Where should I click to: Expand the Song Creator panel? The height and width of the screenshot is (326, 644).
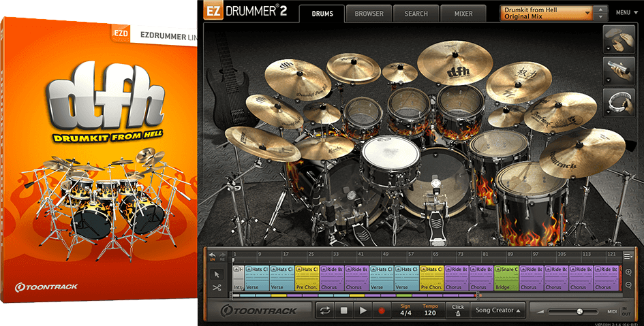click(500, 310)
